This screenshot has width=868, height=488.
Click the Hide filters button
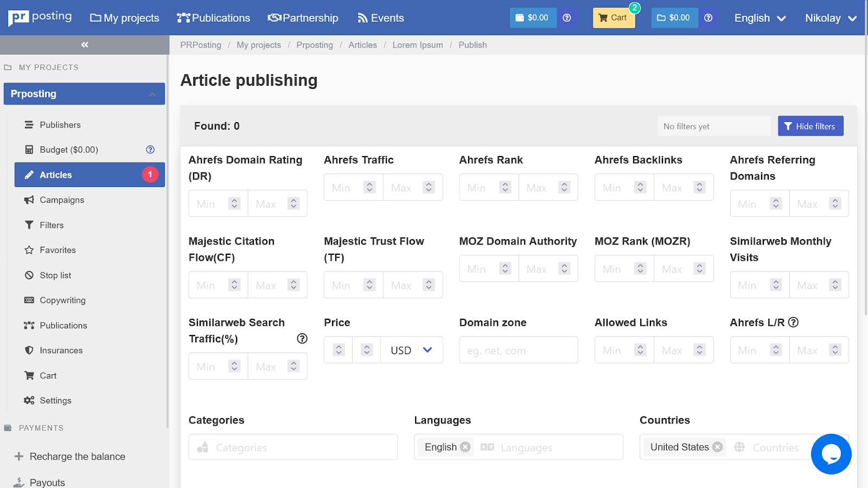pos(810,126)
